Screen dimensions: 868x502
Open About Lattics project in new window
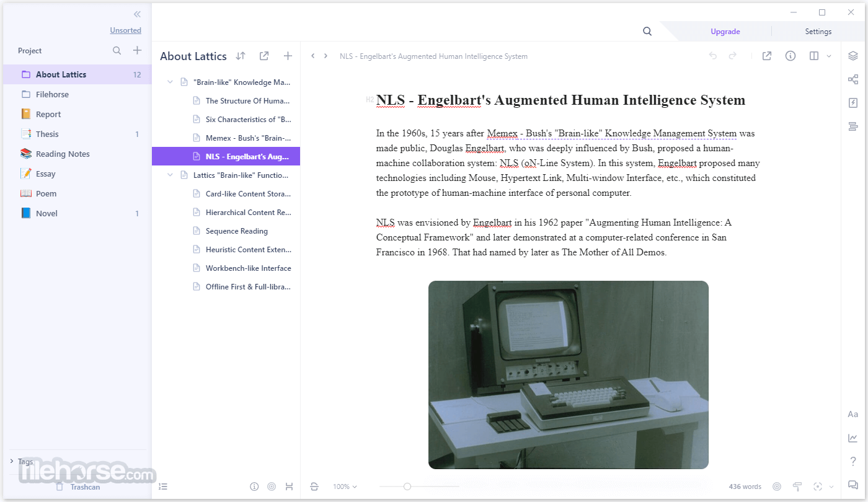[x=264, y=56]
